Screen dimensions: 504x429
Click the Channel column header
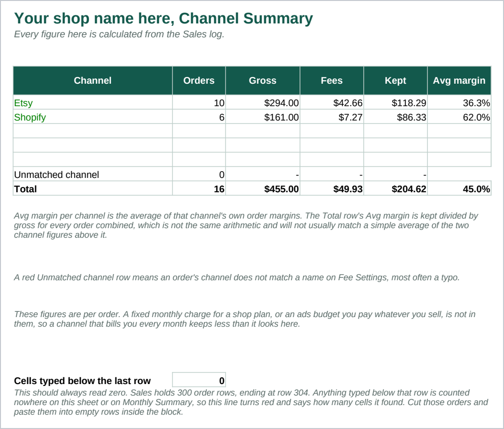tap(92, 81)
